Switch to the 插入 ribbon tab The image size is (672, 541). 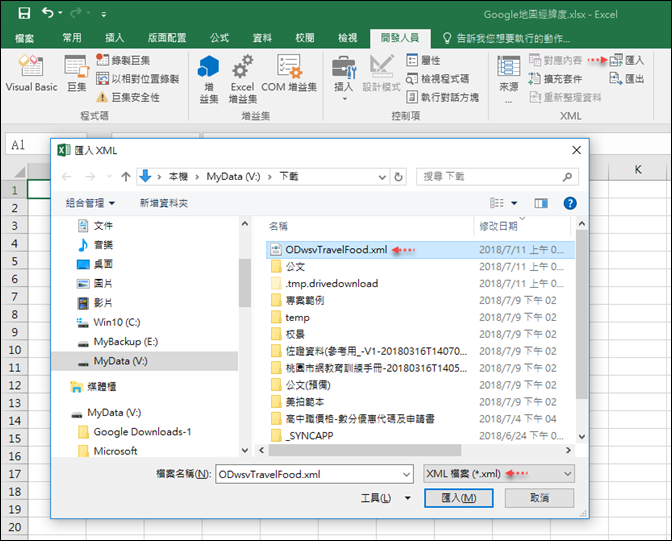(x=114, y=38)
